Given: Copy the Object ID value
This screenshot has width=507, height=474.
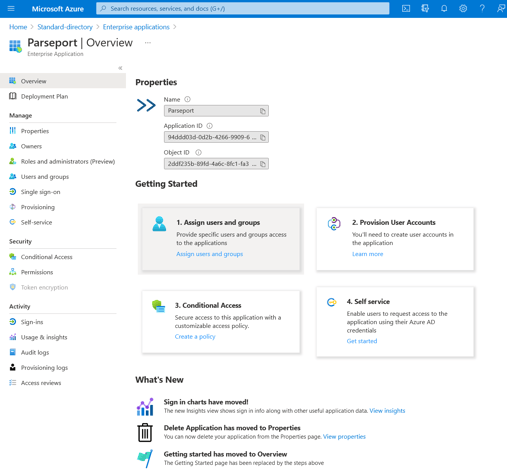Looking at the screenshot, I should [x=263, y=164].
